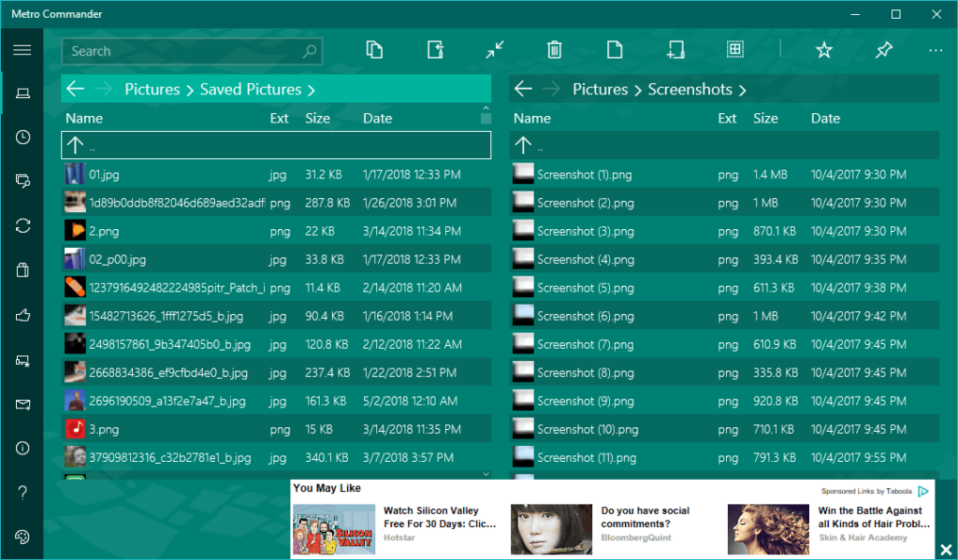Expand the Pictures breadcrumb in the left pane
958x560 pixels.
(x=152, y=88)
